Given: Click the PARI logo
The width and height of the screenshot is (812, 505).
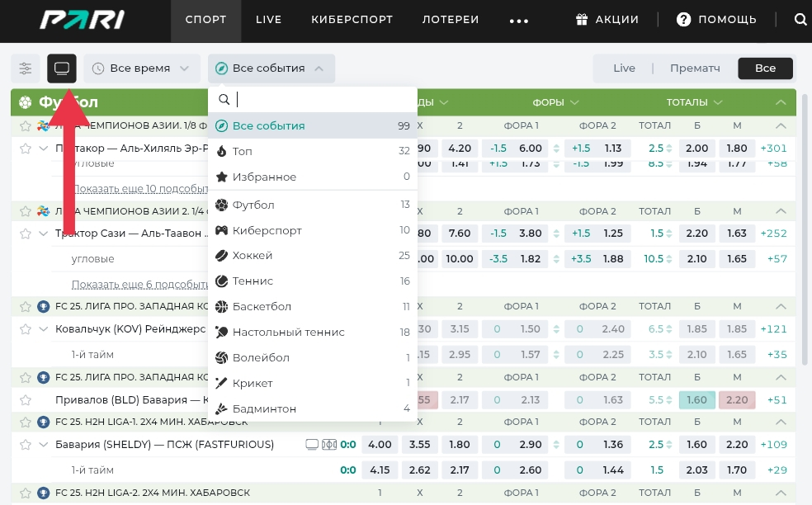Looking at the screenshot, I should (x=82, y=20).
